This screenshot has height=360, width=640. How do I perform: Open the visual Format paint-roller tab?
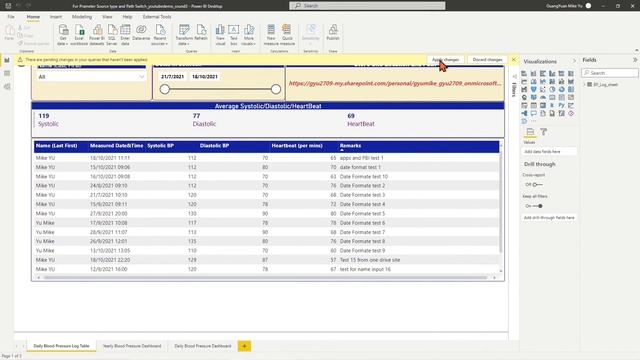tap(544, 131)
